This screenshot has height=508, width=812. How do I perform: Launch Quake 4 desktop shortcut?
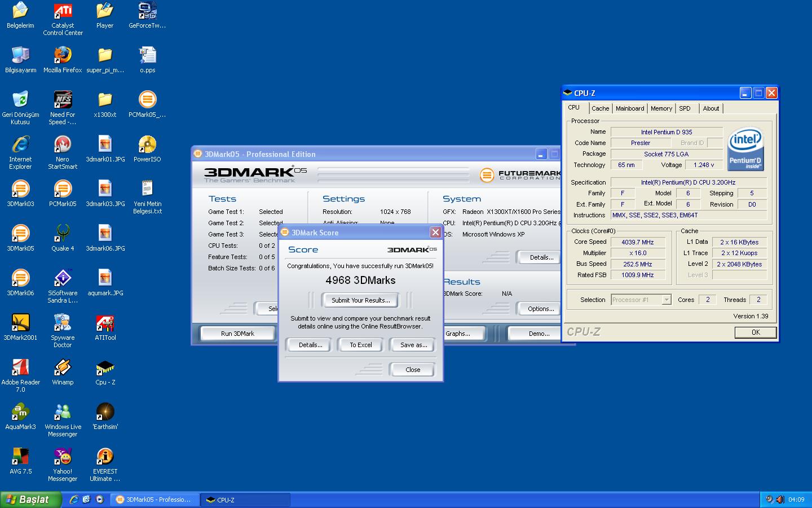(x=63, y=238)
